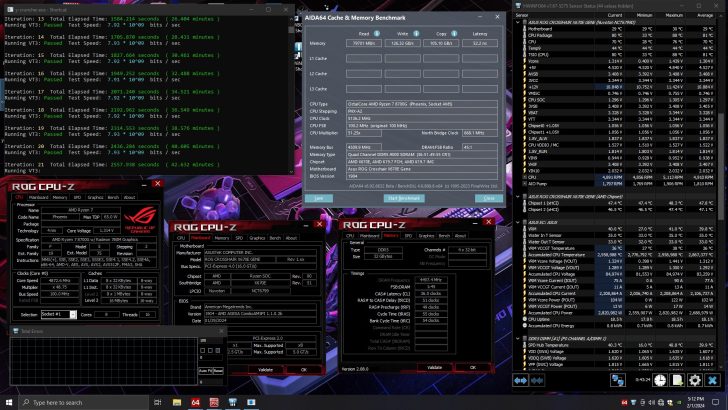The height and width of the screenshot is (410, 728).
Task: Collapse DDR5 DIMM sensor group
Action: 518,338
